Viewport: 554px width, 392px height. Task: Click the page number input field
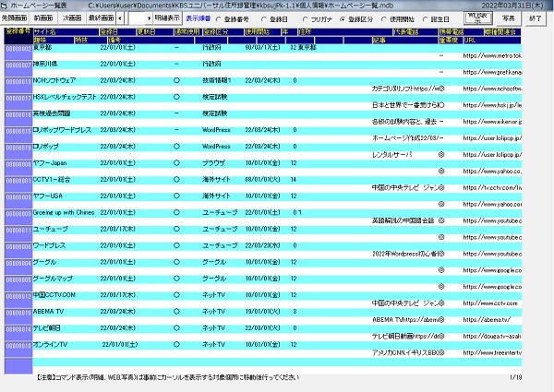[138, 18]
